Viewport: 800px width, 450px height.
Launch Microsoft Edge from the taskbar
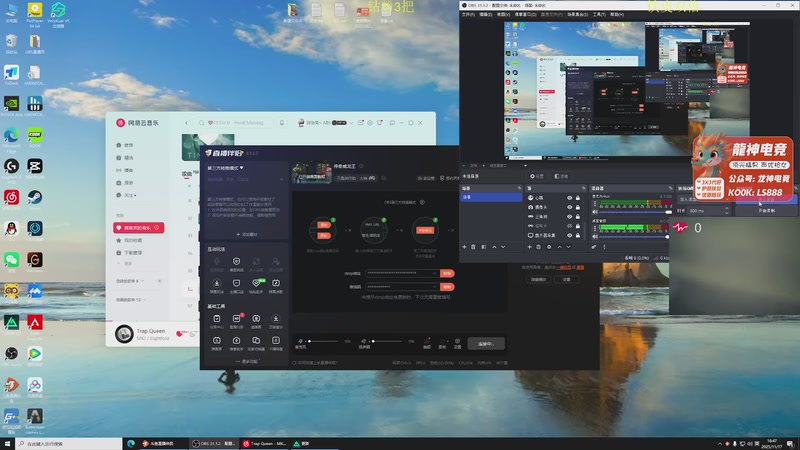[x=131, y=444]
